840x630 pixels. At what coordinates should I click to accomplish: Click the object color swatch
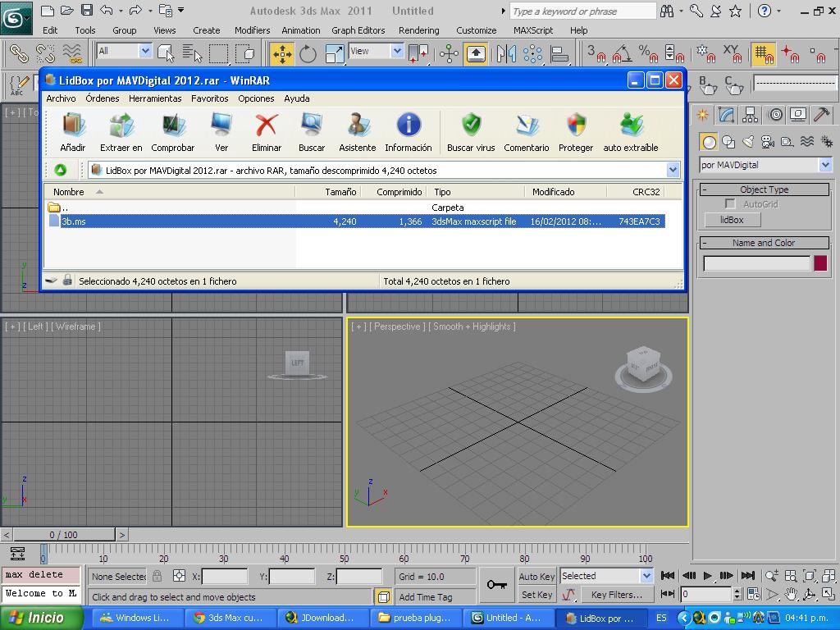[x=820, y=263]
